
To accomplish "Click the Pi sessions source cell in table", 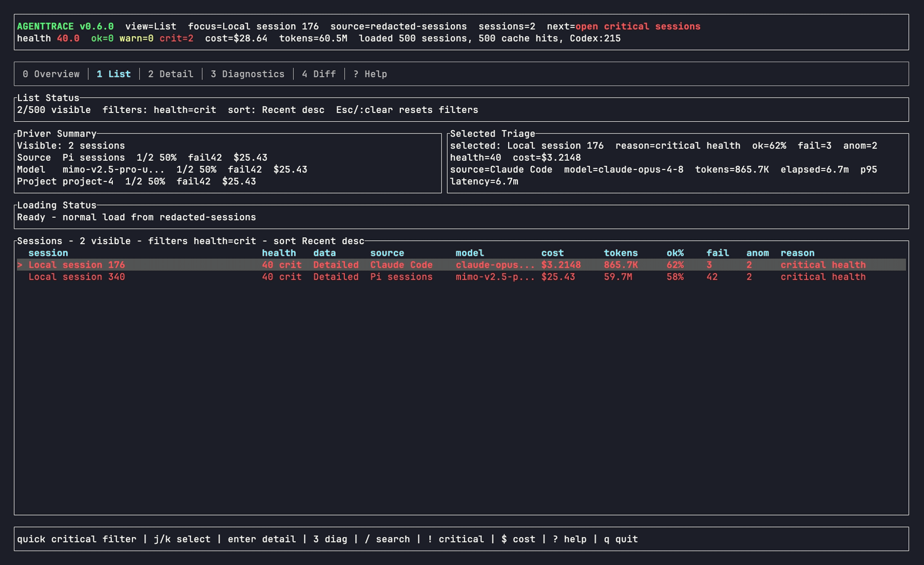I will coord(401,277).
